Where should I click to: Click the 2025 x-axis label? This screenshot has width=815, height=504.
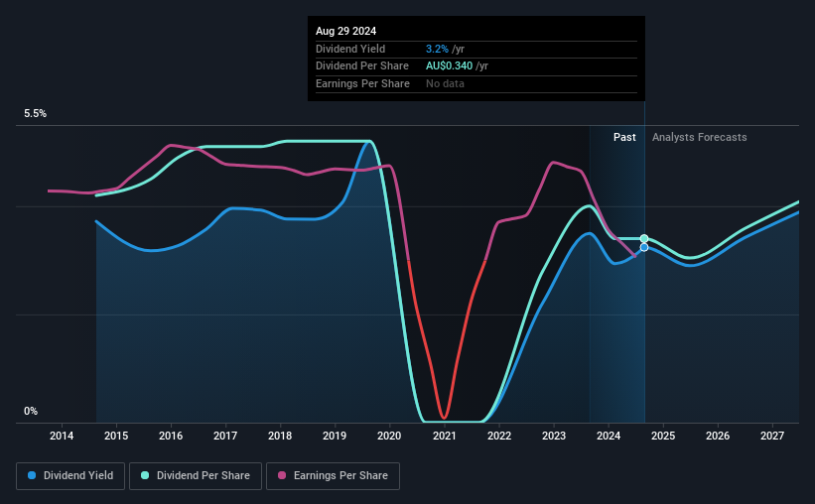(x=663, y=436)
